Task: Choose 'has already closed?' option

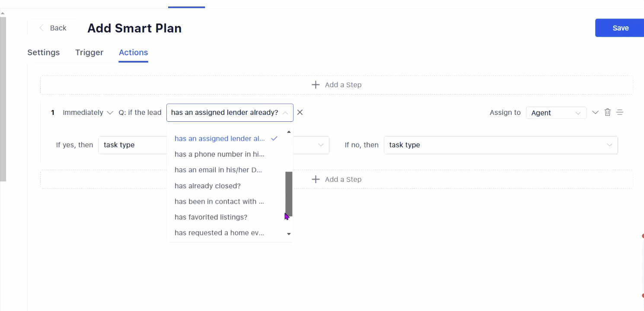Action: (226, 186)
